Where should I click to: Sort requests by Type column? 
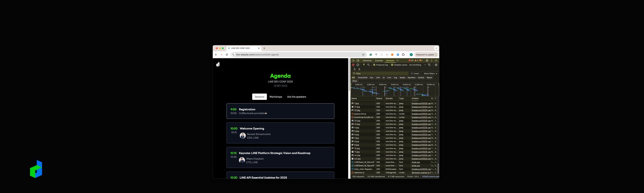pyautogui.click(x=405, y=99)
